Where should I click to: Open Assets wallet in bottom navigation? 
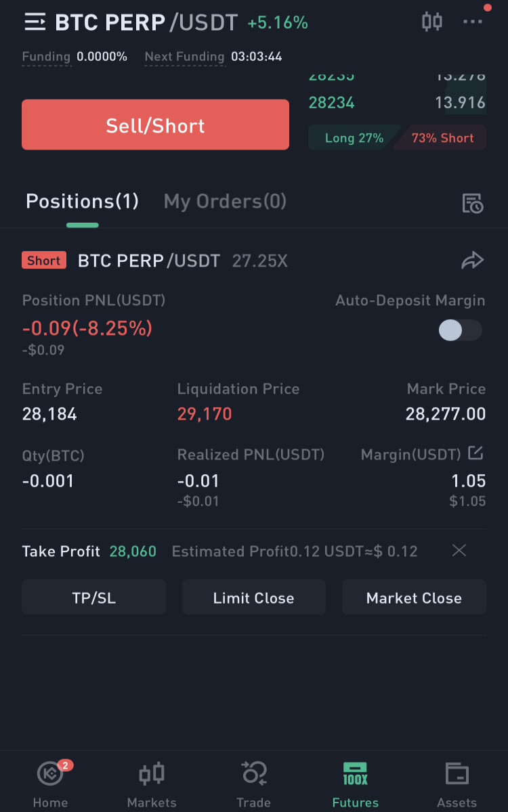pyautogui.click(x=457, y=784)
